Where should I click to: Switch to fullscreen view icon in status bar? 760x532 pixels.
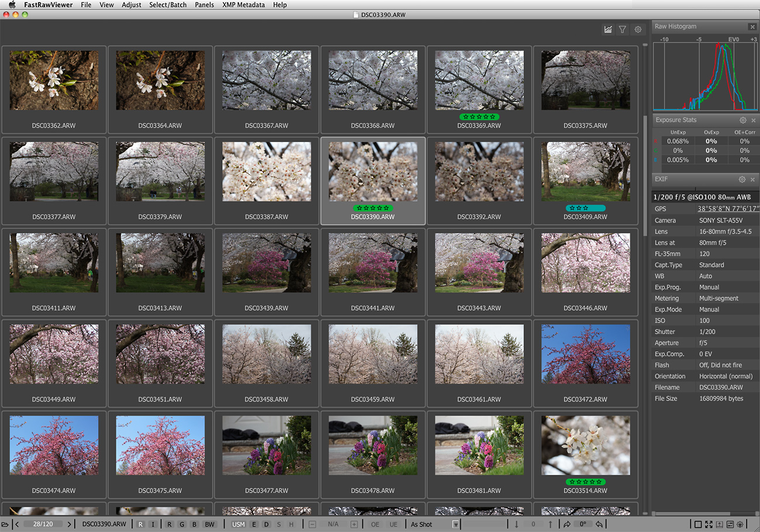(x=709, y=524)
